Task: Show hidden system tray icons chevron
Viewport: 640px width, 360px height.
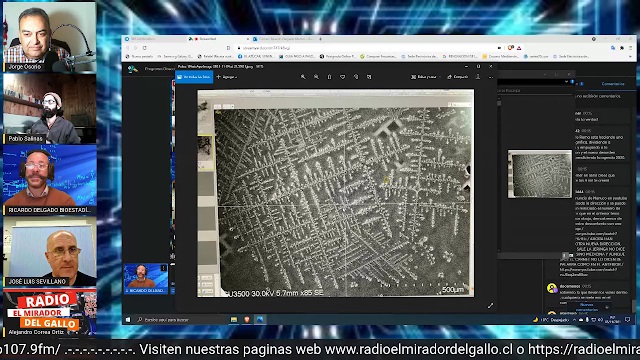Action: (574, 320)
